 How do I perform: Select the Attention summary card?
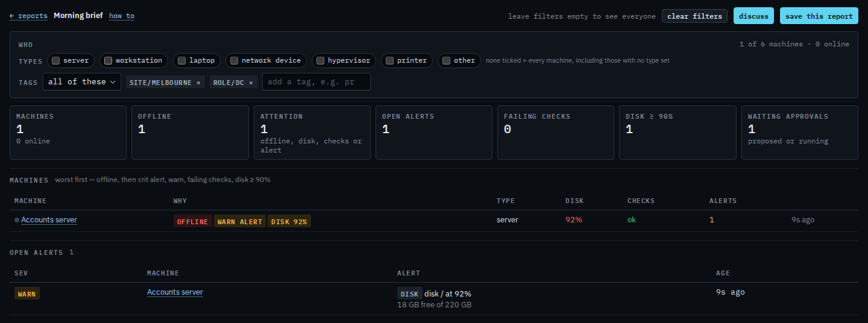pos(312,133)
